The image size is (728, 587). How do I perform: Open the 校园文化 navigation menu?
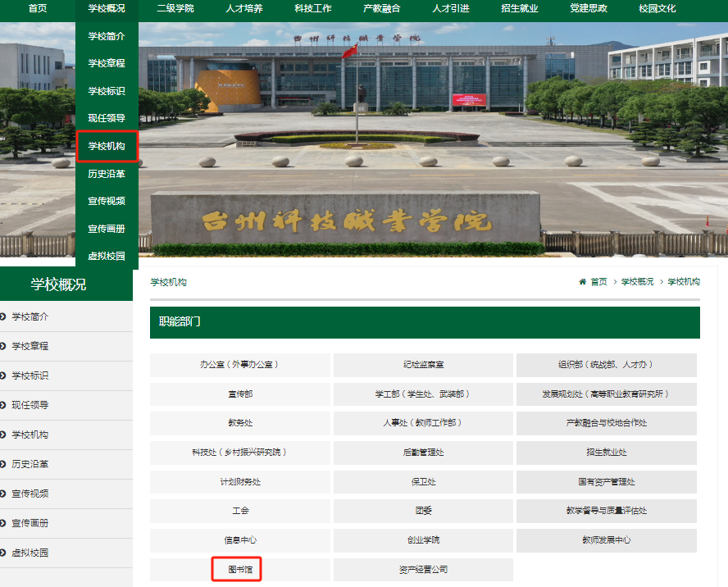[x=657, y=8]
